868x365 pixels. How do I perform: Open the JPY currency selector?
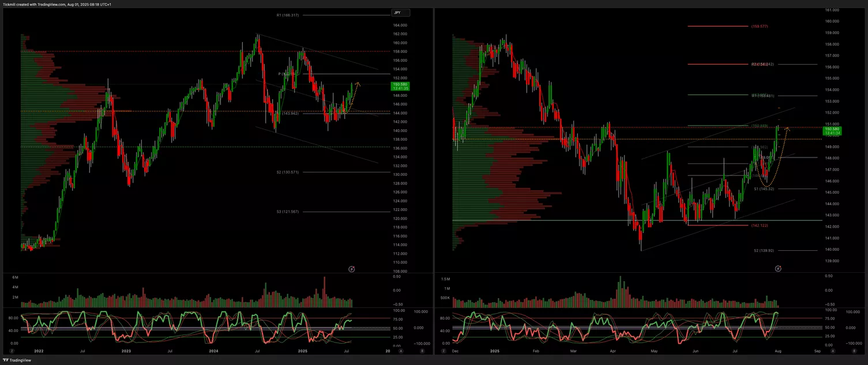point(400,12)
